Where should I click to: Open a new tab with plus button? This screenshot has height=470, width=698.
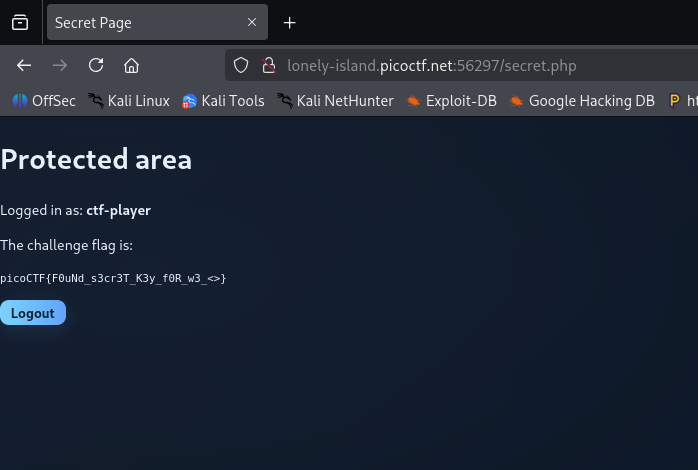289,23
